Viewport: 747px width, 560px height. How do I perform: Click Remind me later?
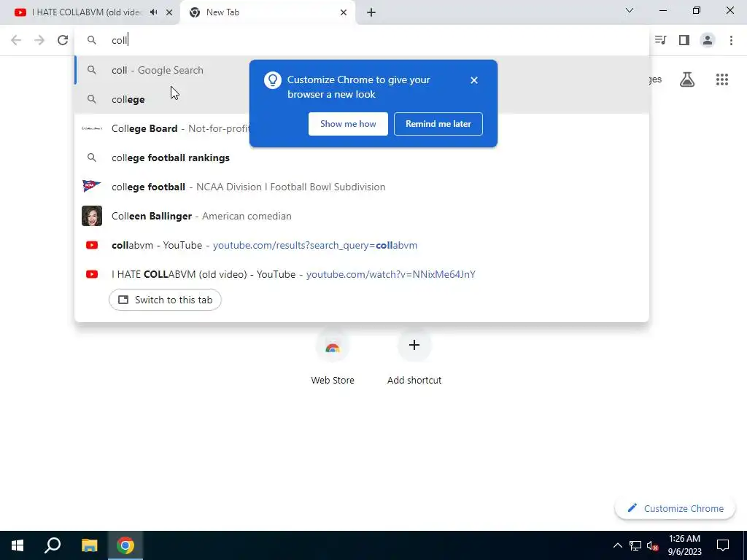[x=438, y=124]
